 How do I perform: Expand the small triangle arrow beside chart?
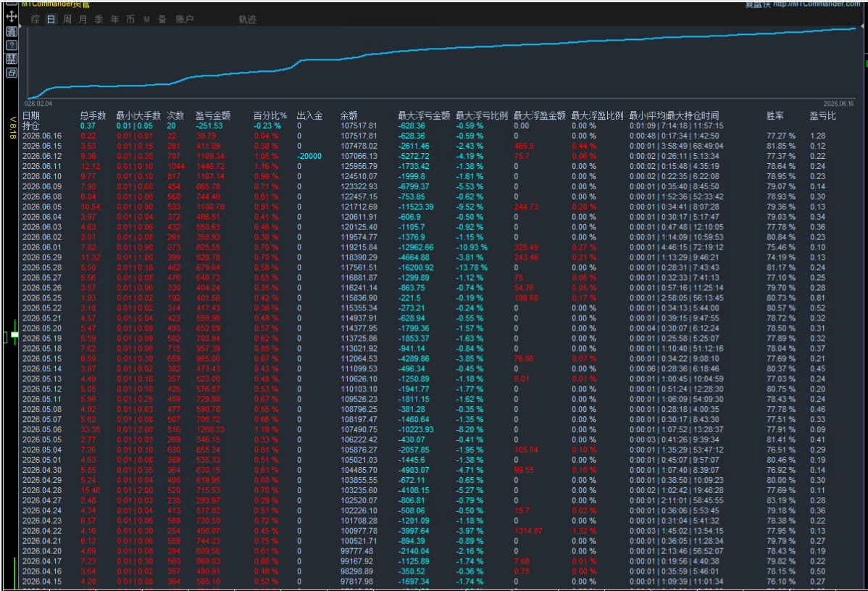pyautogui.click(x=20, y=26)
